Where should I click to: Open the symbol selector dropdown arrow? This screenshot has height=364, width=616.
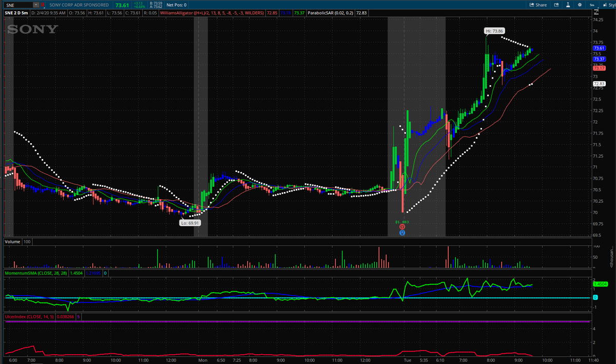click(x=36, y=5)
